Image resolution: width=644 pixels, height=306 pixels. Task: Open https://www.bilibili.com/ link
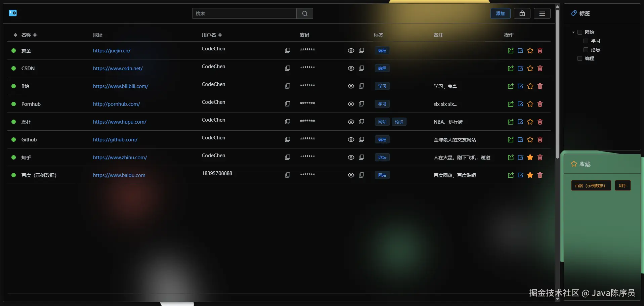[121, 86]
